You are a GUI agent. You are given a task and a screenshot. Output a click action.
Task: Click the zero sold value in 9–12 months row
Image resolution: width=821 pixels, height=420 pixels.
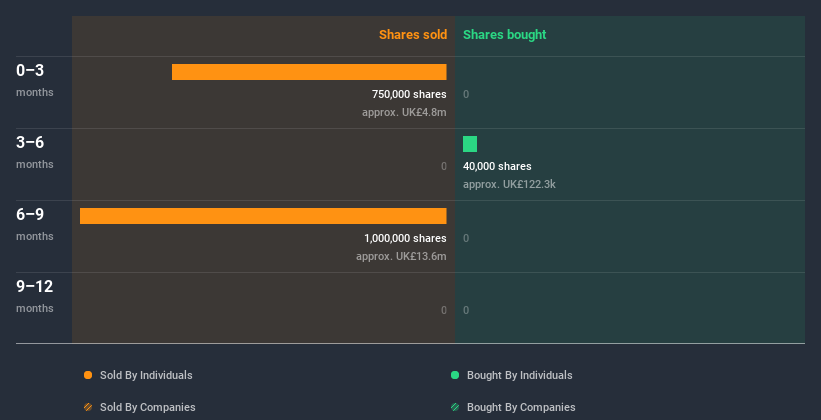[443, 310]
